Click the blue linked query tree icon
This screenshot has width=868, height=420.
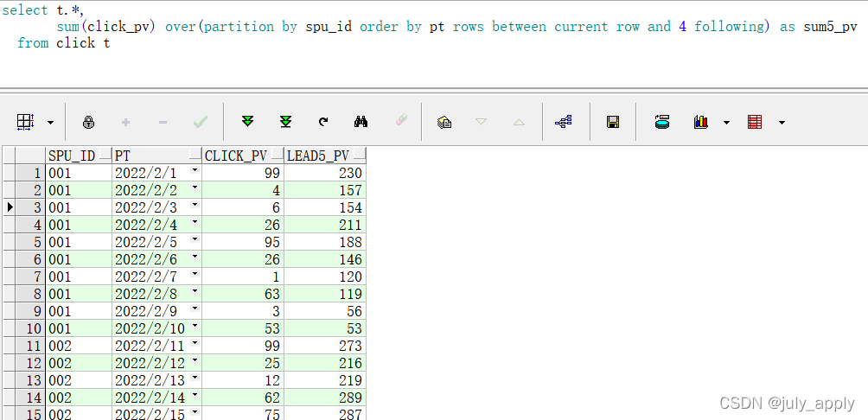coord(564,122)
